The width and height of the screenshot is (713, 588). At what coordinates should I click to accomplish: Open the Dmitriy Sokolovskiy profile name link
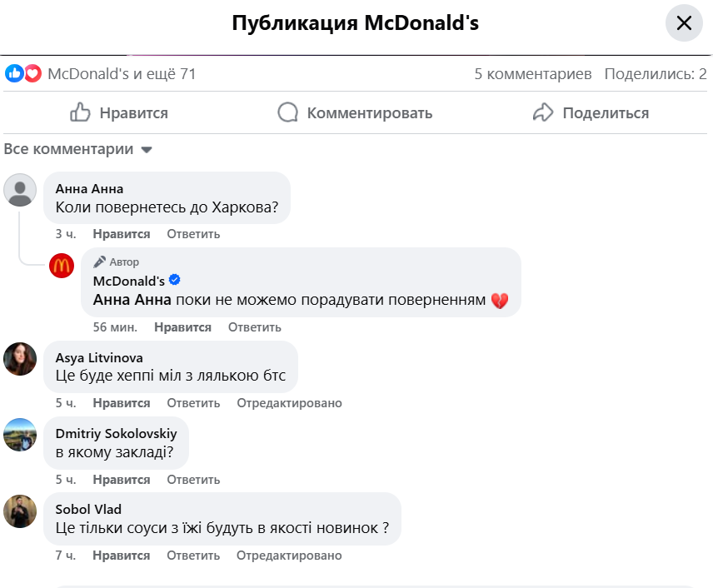(x=116, y=433)
